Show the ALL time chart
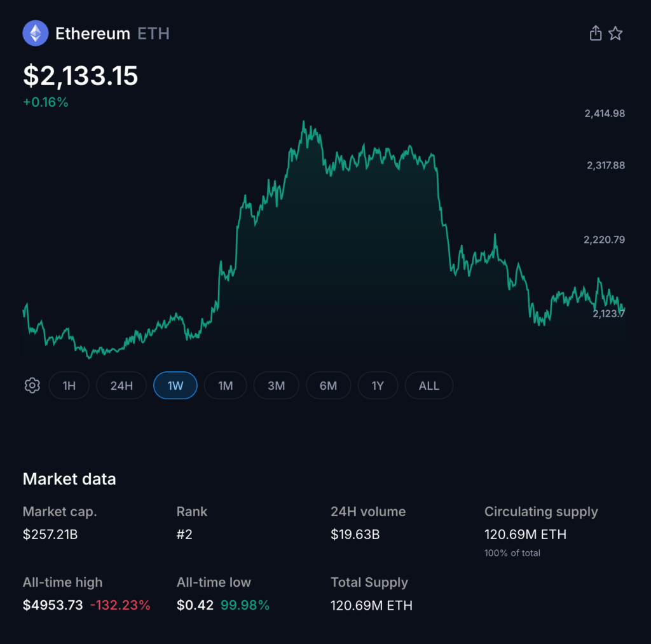The image size is (651, 644). [x=428, y=385]
